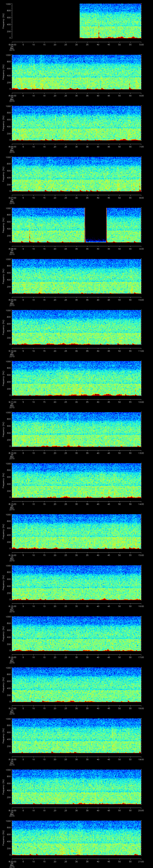
Task: Click the 8:19:00 start time label
Action: 12,810
